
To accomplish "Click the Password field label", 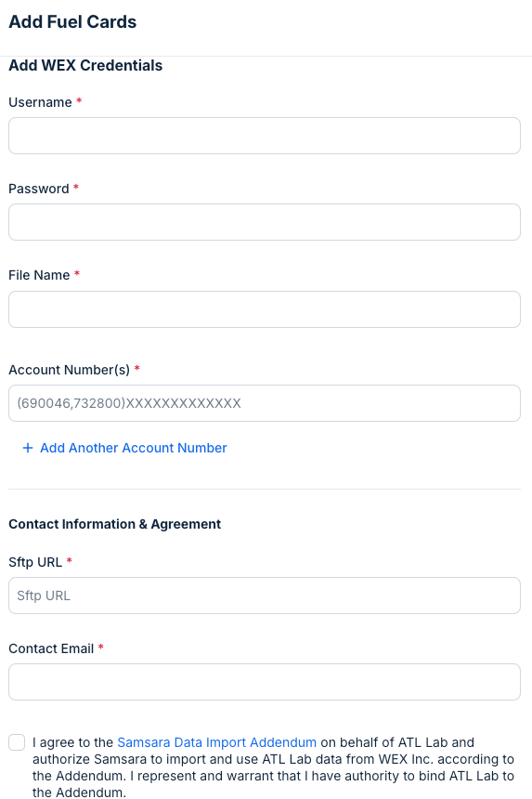I will 39,189.
